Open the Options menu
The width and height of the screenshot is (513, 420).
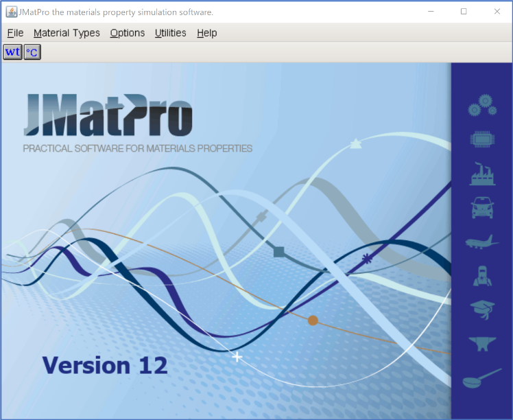[128, 33]
